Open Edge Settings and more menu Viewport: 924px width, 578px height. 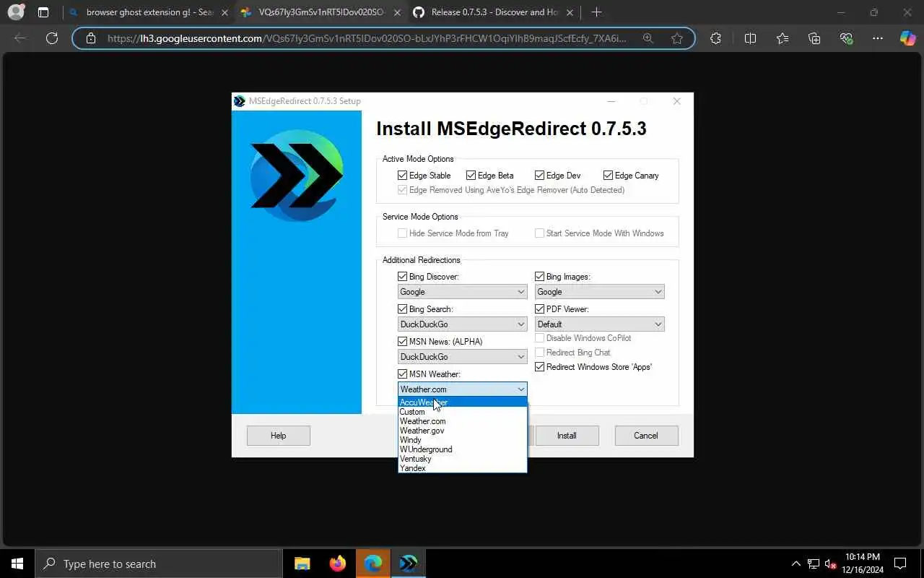point(878,38)
